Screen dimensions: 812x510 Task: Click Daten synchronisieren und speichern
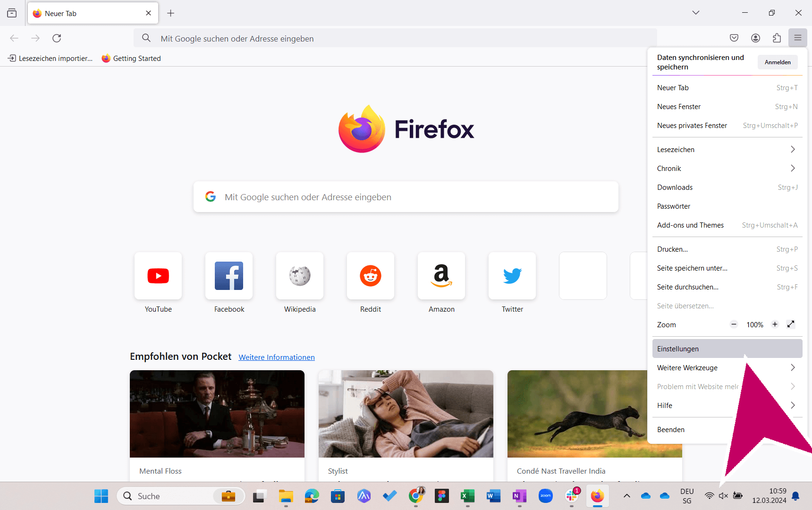pos(701,62)
